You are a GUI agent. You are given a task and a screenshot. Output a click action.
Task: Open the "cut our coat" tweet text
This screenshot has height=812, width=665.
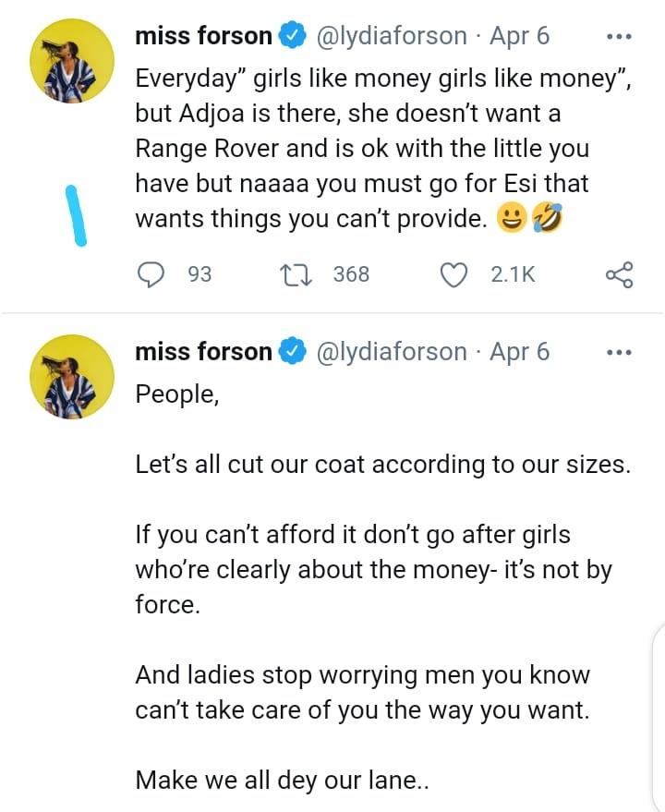382,464
